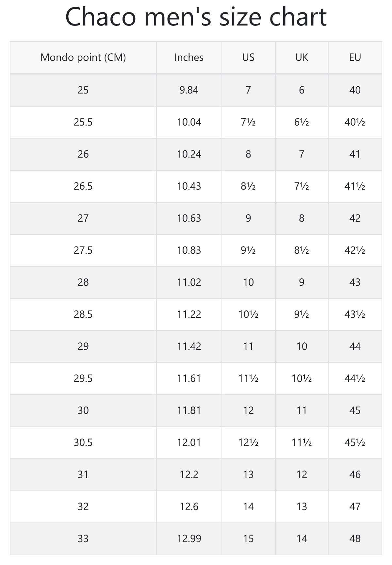Click the EU size 42 cell

point(355,218)
